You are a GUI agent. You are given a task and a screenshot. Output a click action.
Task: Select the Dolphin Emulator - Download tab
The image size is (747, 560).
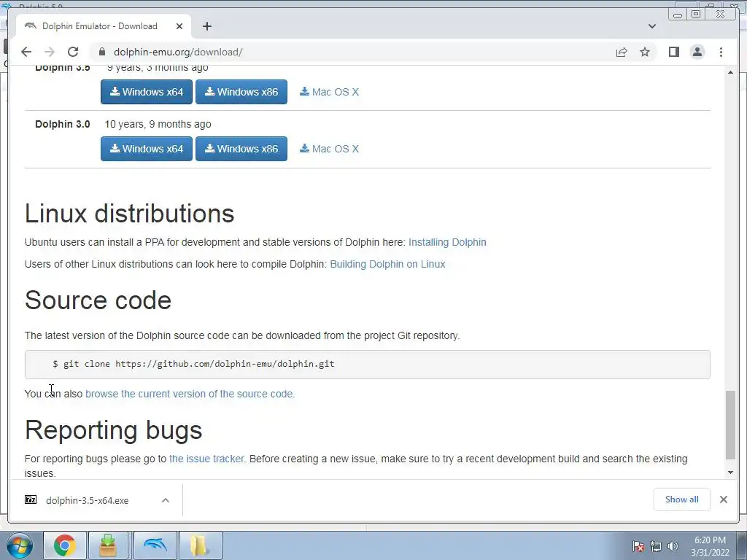(104, 26)
